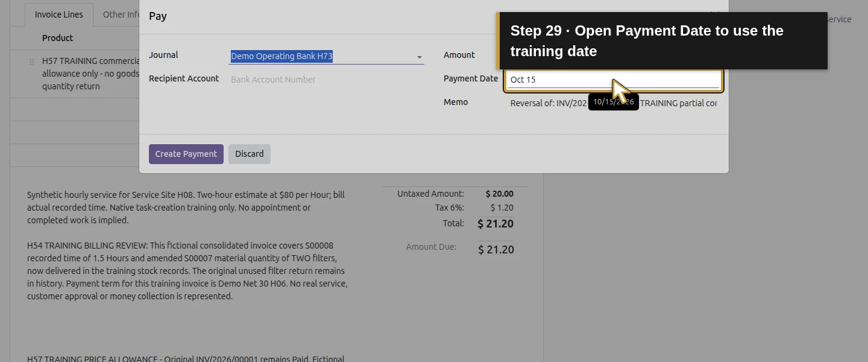This screenshot has height=362, width=868.
Task: Click the Pay dialog title
Action: pyautogui.click(x=158, y=16)
